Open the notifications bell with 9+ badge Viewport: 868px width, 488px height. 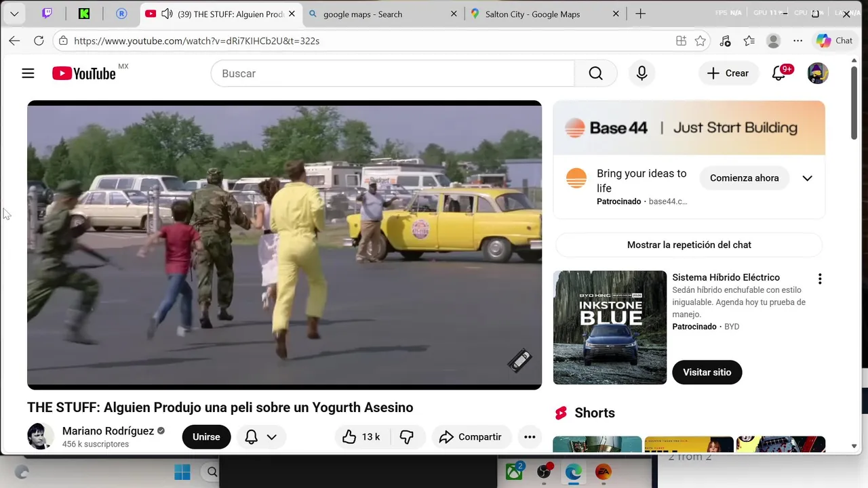779,73
